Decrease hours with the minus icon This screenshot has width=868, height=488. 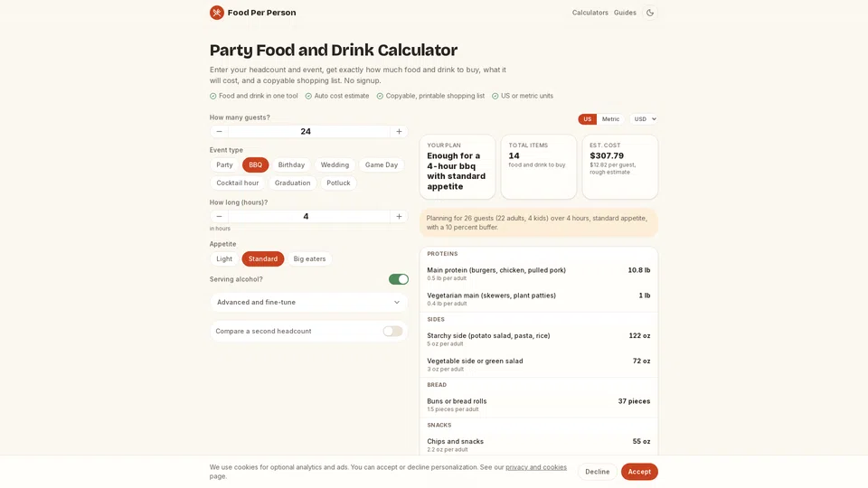[219, 216]
